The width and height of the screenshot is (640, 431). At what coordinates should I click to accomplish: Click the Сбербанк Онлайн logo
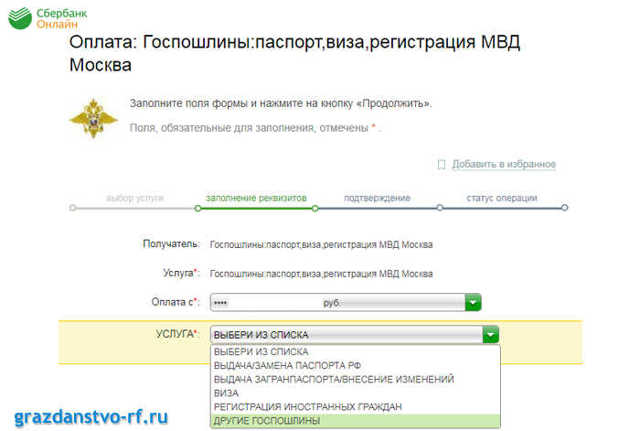pos(47,18)
